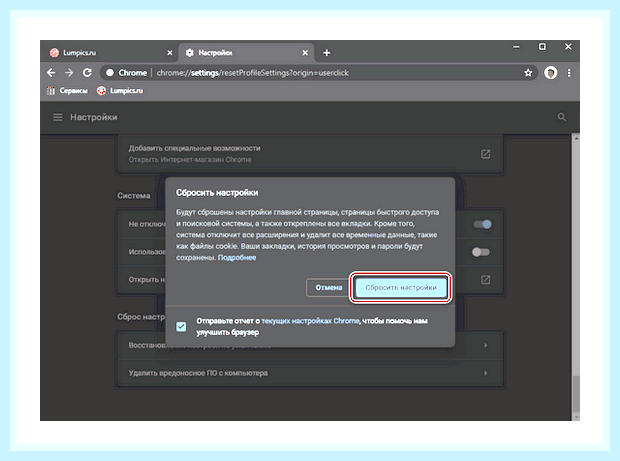This screenshot has height=461, width=620.
Task: Reload the page
Action: pos(87,73)
